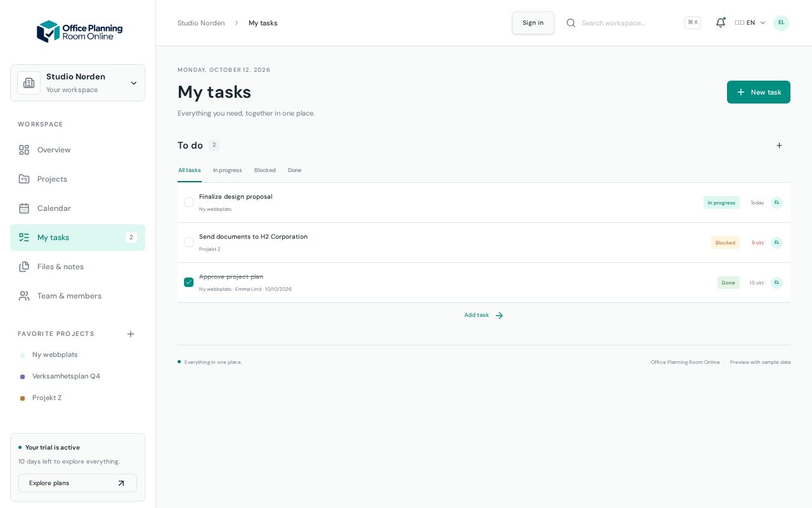Image resolution: width=812 pixels, height=508 pixels.
Task: Switch to the Blocked tab
Action: click(265, 170)
